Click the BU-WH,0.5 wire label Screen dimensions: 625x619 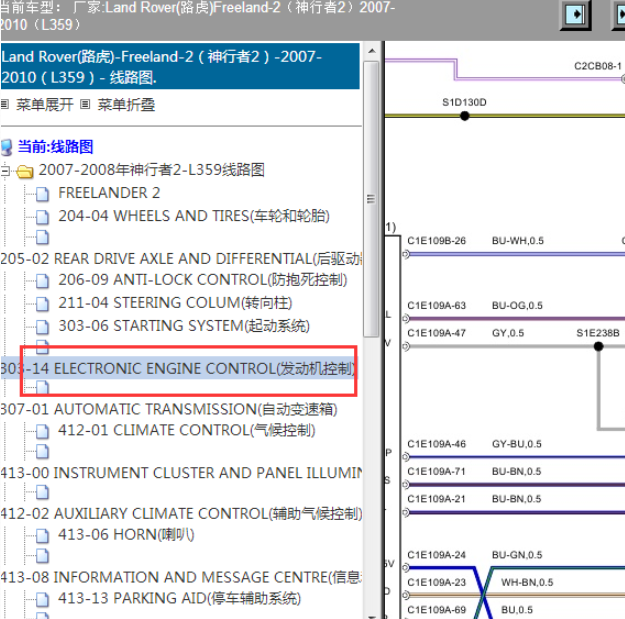[x=518, y=241]
